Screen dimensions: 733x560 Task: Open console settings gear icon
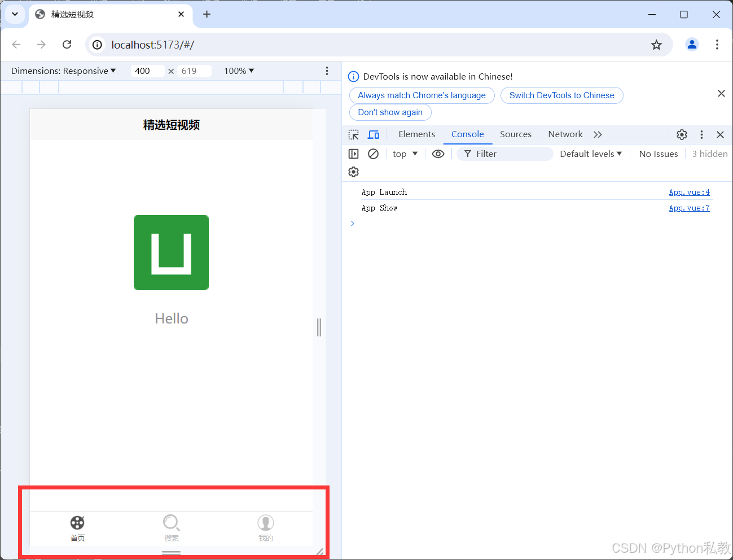tap(354, 172)
